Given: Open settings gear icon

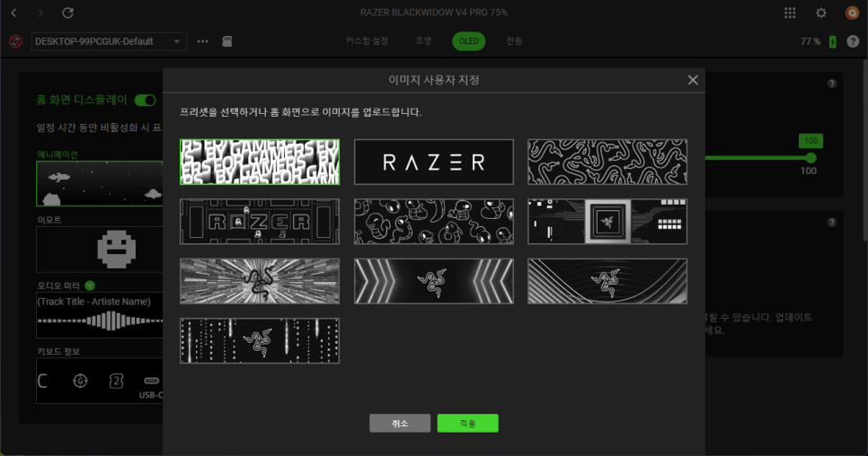Looking at the screenshot, I should [x=821, y=13].
